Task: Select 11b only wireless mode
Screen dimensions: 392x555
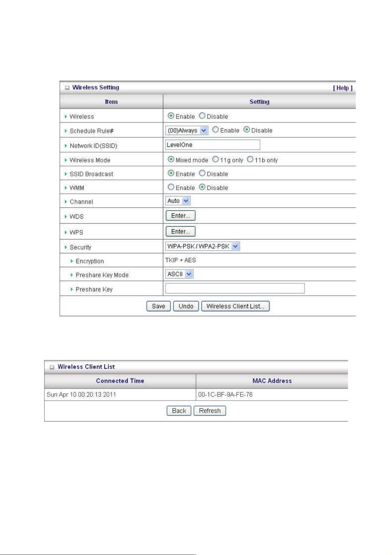Action: [250, 159]
